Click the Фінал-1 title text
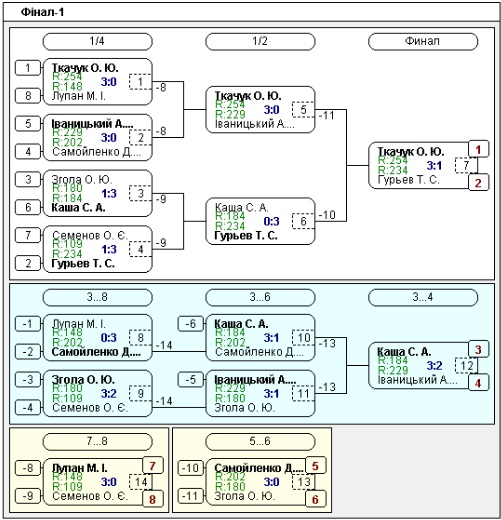 [x=42, y=12]
